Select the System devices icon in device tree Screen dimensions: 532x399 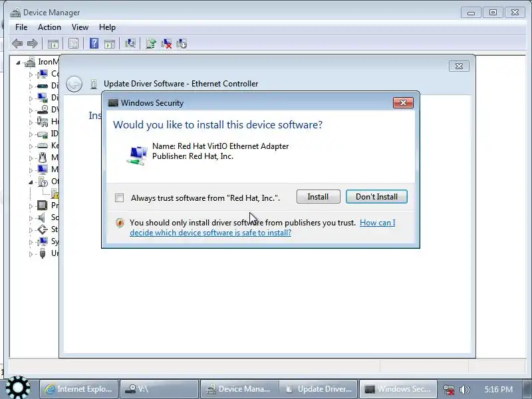coord(43,241)
